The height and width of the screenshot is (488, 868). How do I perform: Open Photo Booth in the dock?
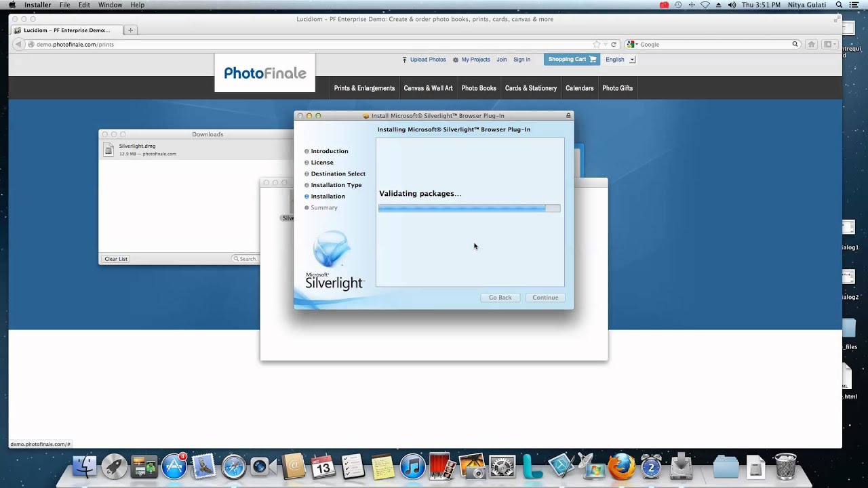tap(442, 466)
